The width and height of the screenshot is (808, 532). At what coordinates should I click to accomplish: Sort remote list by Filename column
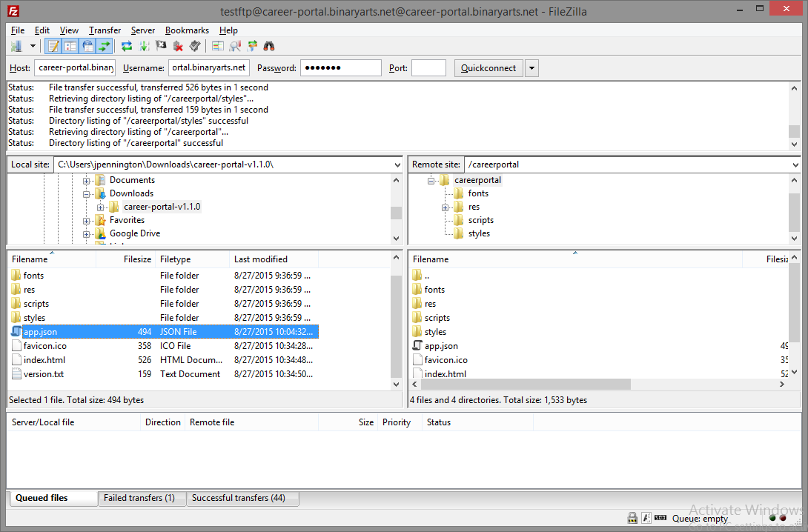coord(575,259)
